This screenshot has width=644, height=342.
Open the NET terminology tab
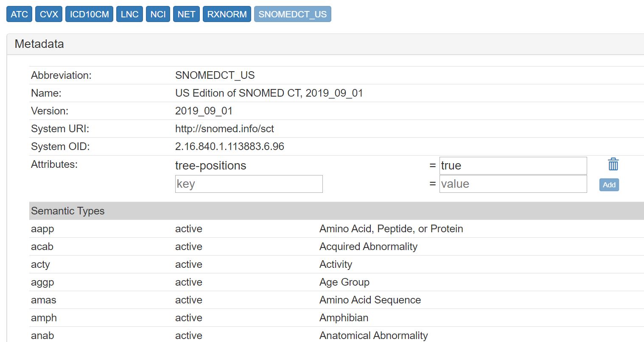186,14
